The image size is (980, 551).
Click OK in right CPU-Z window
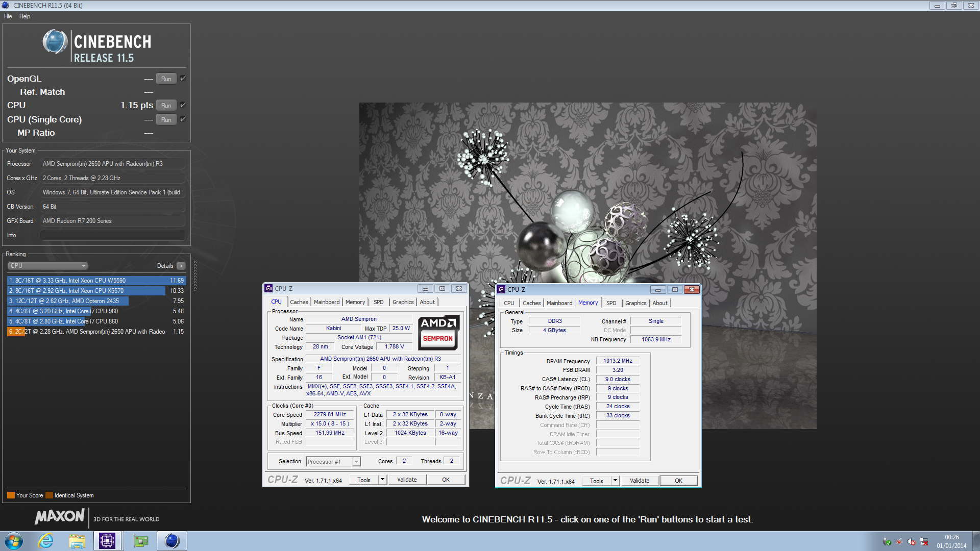point(679,481)
